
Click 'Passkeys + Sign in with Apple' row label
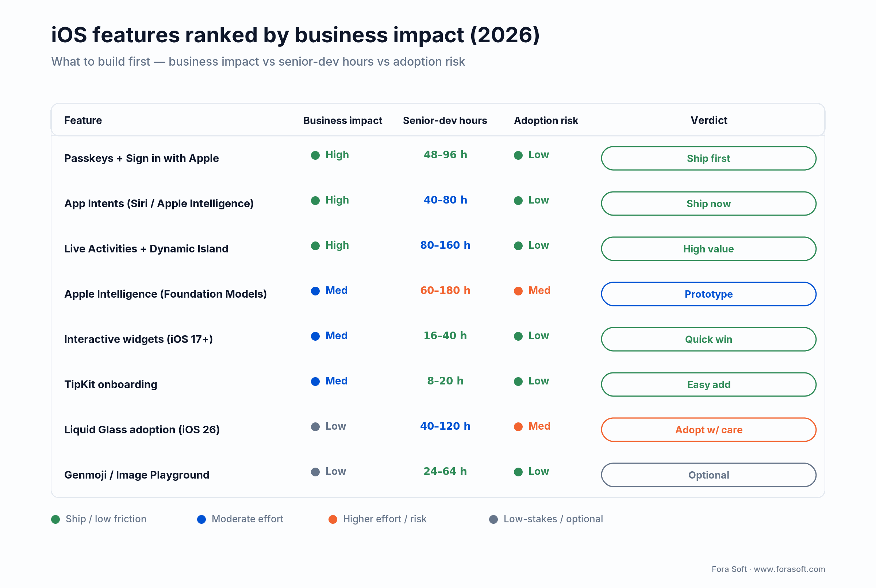click(141, 158)
